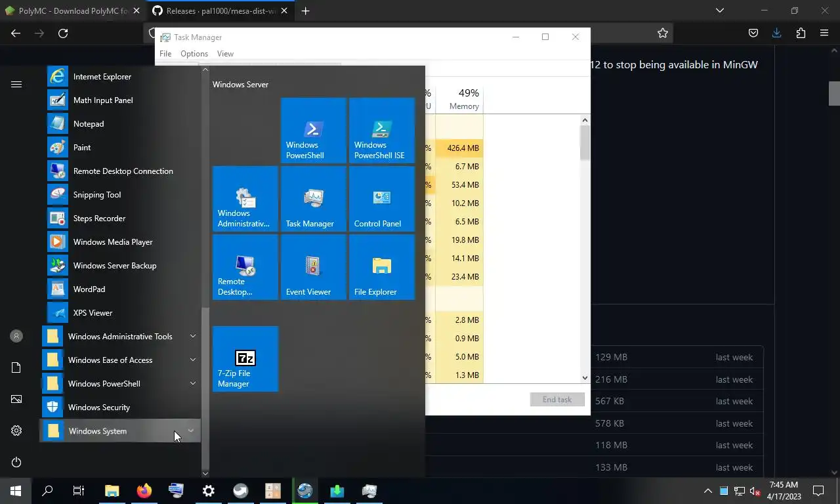Open Task Manager Options menu
This screenshot has height=504, width=840.
194,54
